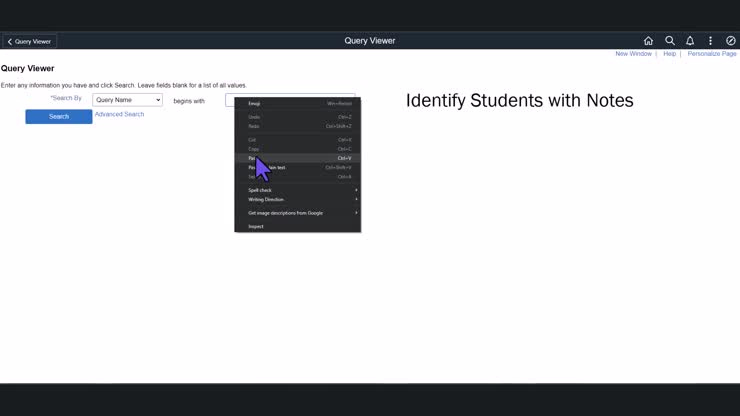Expand the Spell check submenu
Screen dimensions: 740x416
click(x=298, y=190)
